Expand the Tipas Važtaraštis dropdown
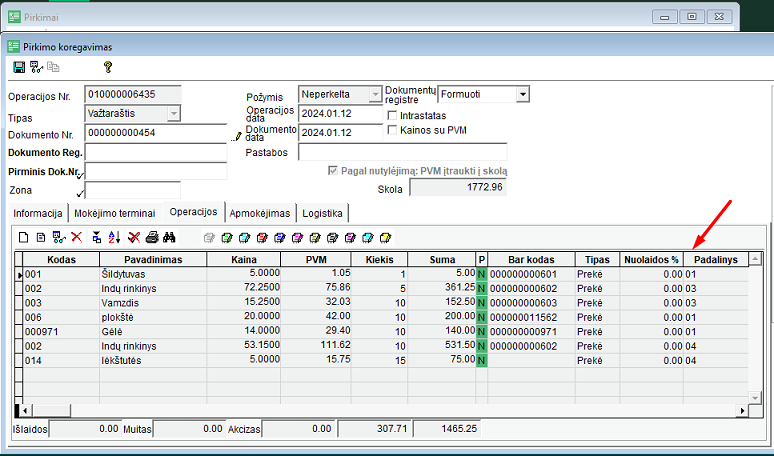The height and width of the screenshot is (456, 774). point(174,114)
